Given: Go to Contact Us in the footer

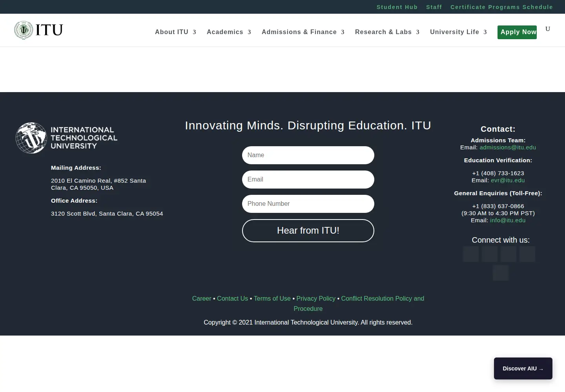Looking at the screenshot, I should tap(232, 299).
